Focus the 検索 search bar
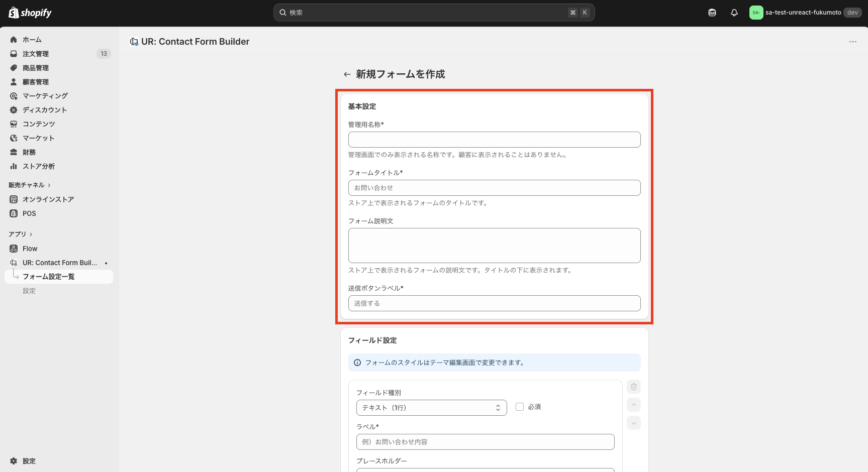This screenshot has width=868, height=472. coord(434,13)
